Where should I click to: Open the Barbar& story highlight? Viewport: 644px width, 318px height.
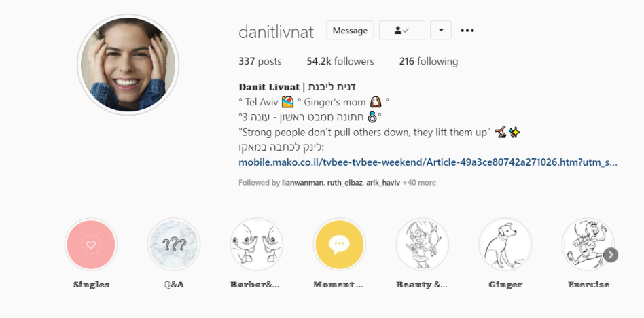pos(257,245)
